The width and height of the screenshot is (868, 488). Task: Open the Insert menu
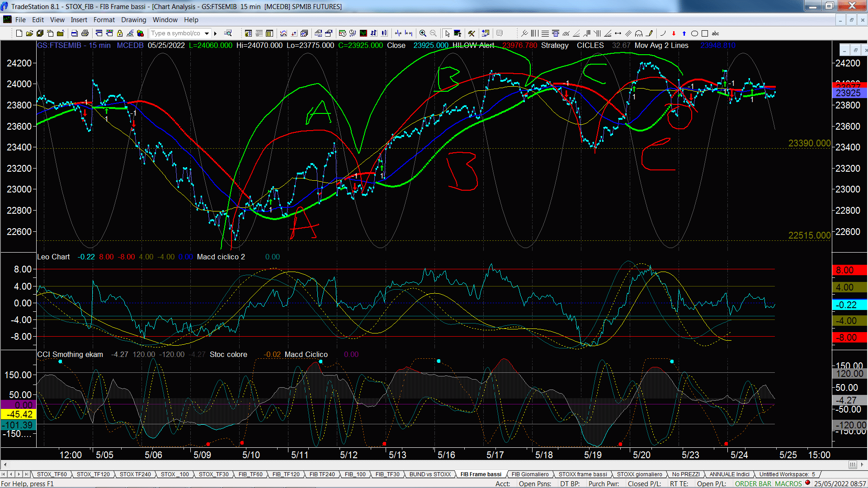coord(79,20)
